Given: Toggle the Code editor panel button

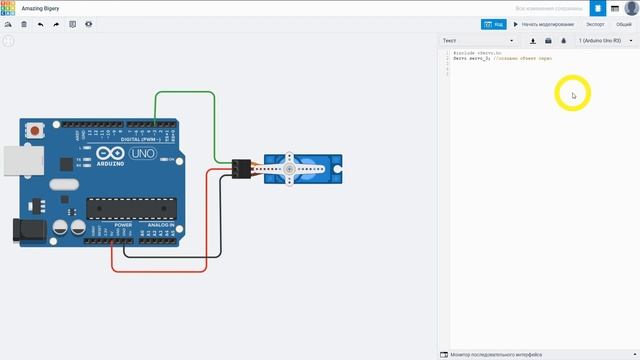Looking at the screenshot, I should click(493, 24).
